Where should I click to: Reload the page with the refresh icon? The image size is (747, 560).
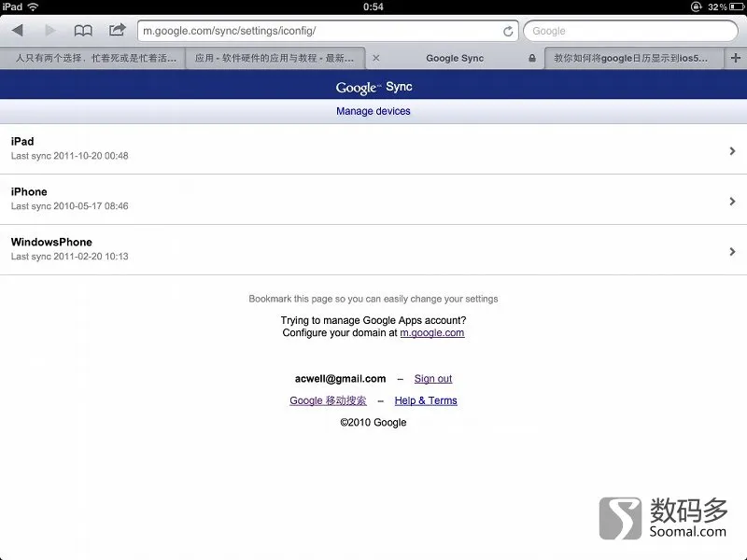(508, 32)
